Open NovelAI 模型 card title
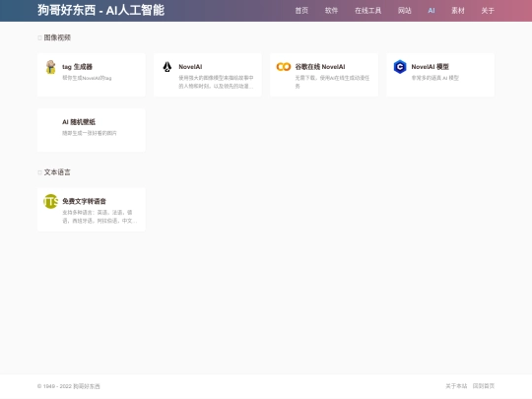This screenshot has width=532, height=399. pos(430,67)
